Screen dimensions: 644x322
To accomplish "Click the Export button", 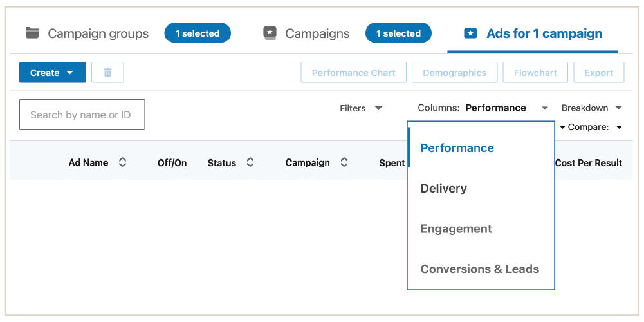I will [599, 72].
